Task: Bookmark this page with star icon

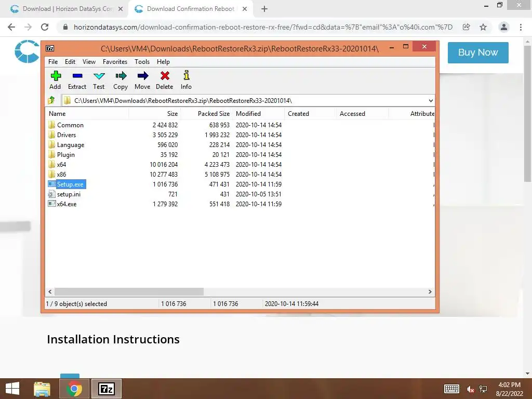Action: point(483,27)
